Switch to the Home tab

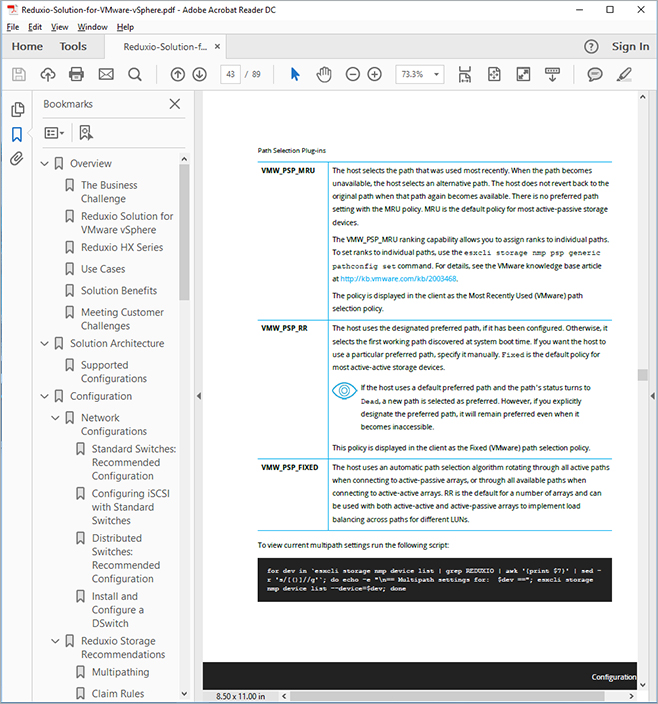click(27, 46)
